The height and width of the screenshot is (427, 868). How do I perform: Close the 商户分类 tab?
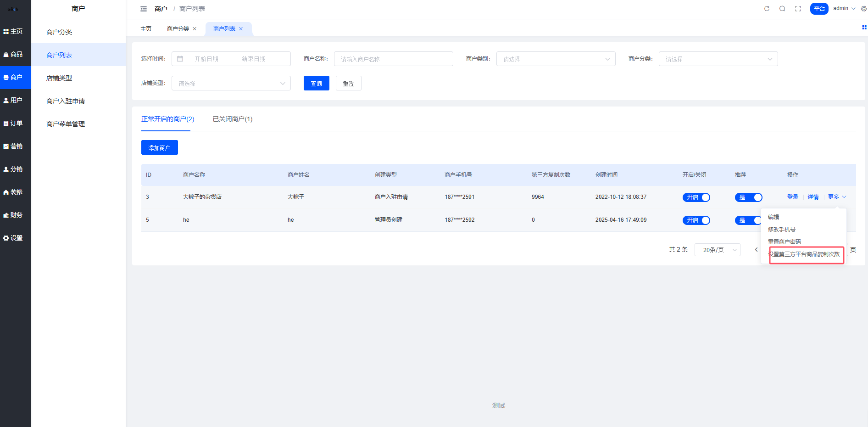click(x=195, y=29)
